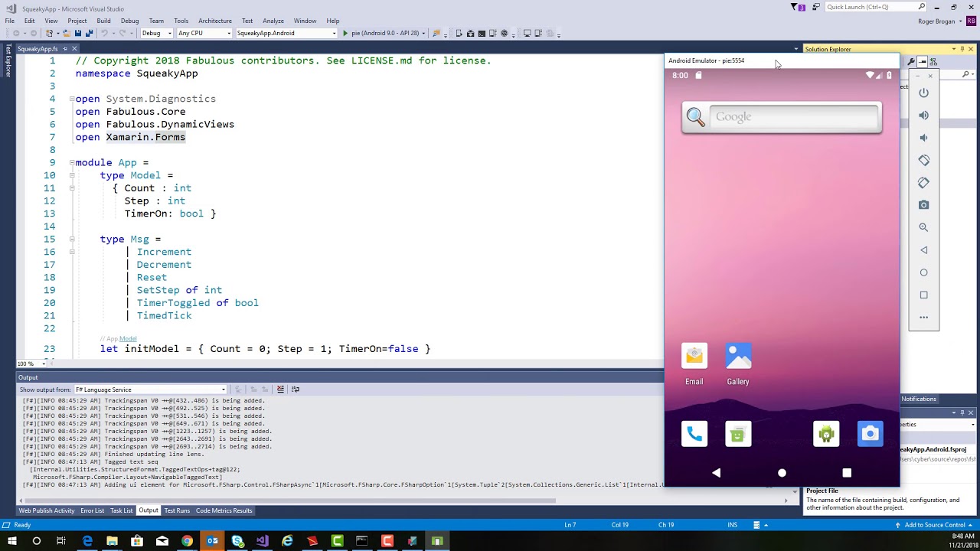Click emulator sidebar Overview square

pos(923,295)
